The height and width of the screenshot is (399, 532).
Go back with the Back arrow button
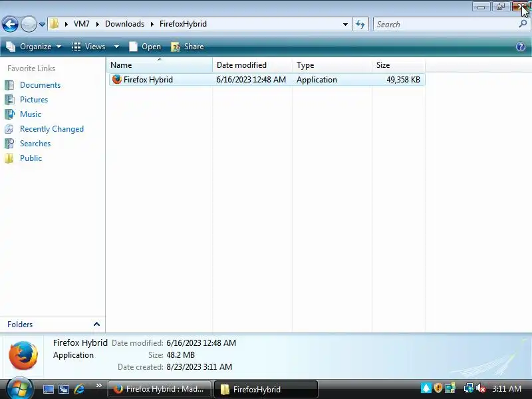(10, 24)
